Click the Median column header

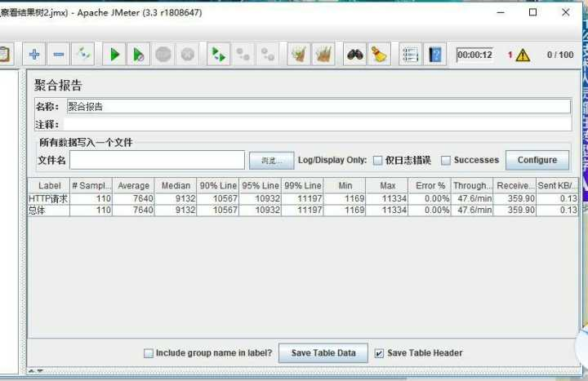click(176, 185)
